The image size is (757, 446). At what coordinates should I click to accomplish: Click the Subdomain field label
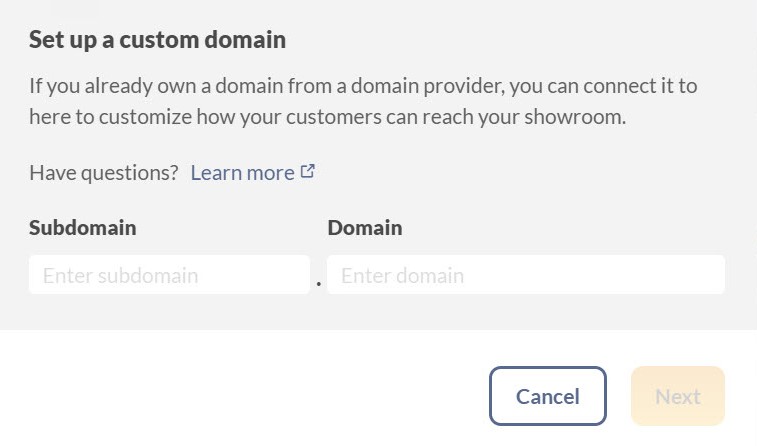click(83, 227)
